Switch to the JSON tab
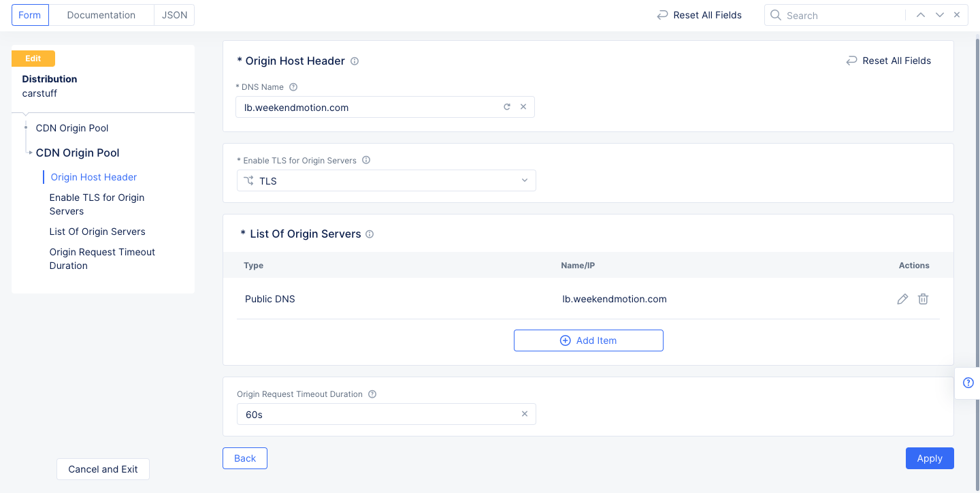Screen dimensions: 980x493 point(174,14)
